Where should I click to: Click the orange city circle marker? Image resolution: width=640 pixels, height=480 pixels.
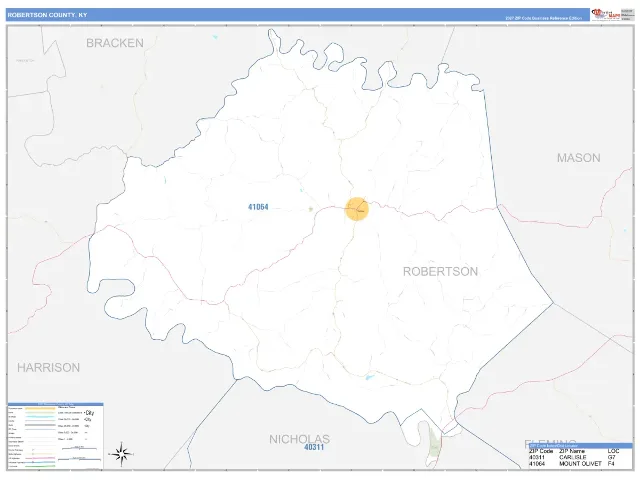tap(357, 209)
